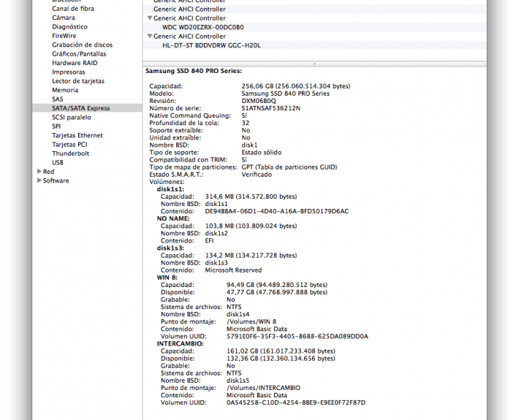
Task: Open Hardware RAID entry
Action: click(x=75, y=63)
